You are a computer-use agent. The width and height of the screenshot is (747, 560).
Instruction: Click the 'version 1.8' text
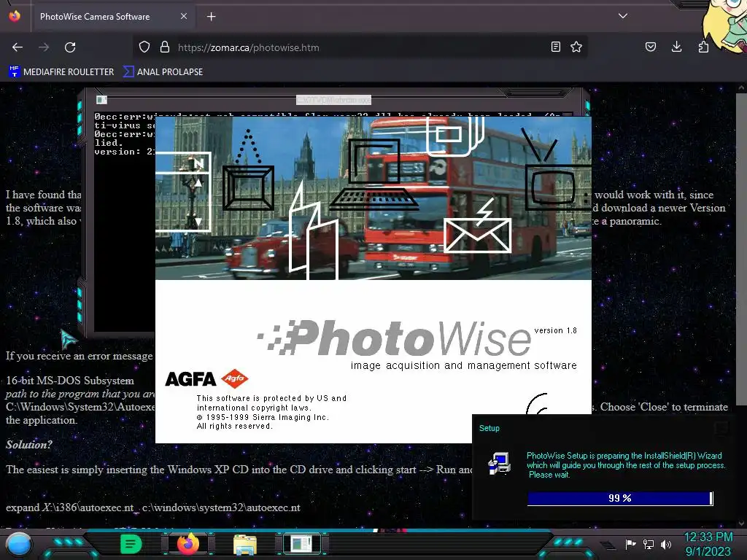point(555,330)
